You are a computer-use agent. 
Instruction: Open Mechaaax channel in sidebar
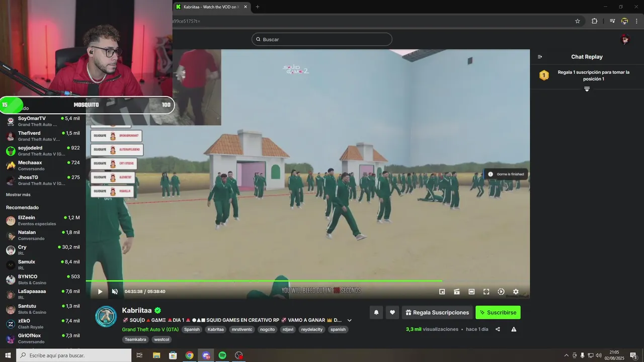[x=43, y=165]
